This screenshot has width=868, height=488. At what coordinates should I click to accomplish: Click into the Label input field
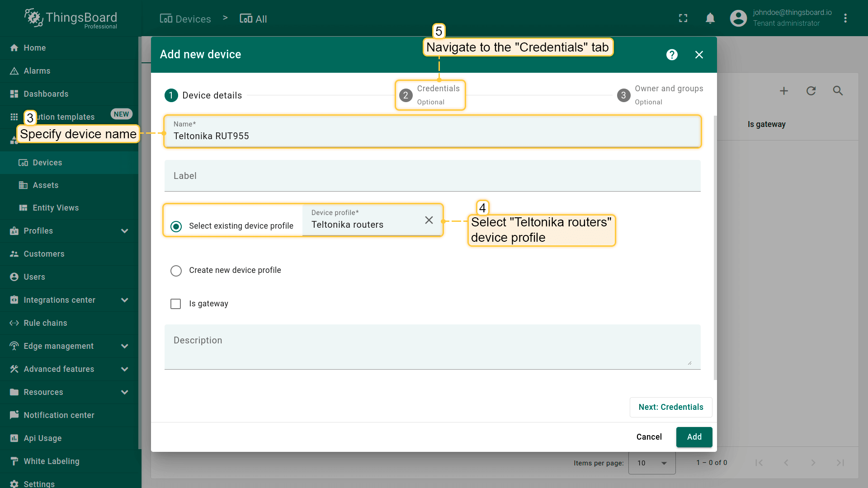[432, 176]
